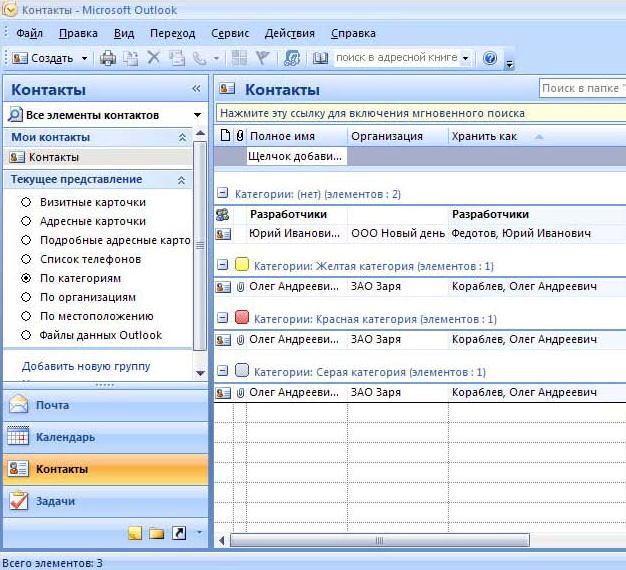
Task: Select Подробные адресные карточки view
Action: [x=26, y=240]
